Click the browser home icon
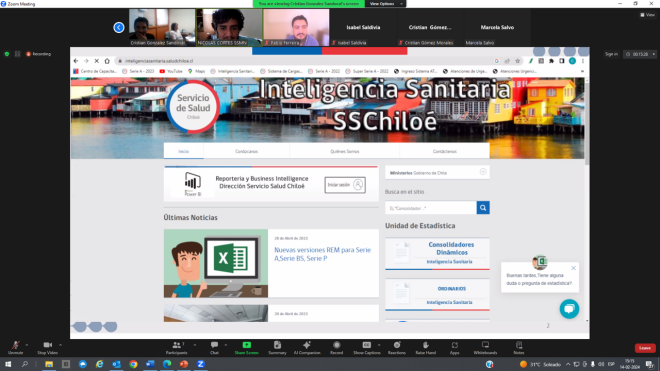The width and height of the screenshot is (660, 371). [x=107, y=61]
